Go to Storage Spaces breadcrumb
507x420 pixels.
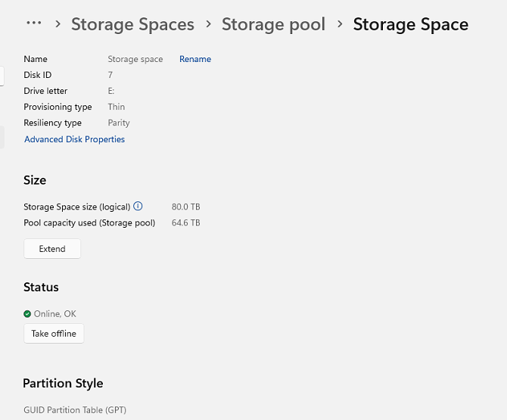(x=132, y=24)
